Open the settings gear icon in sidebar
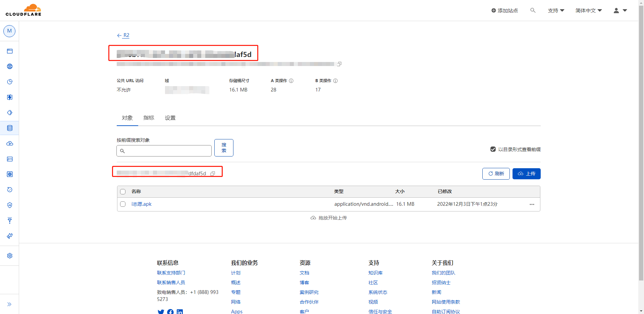 (10, 256)
